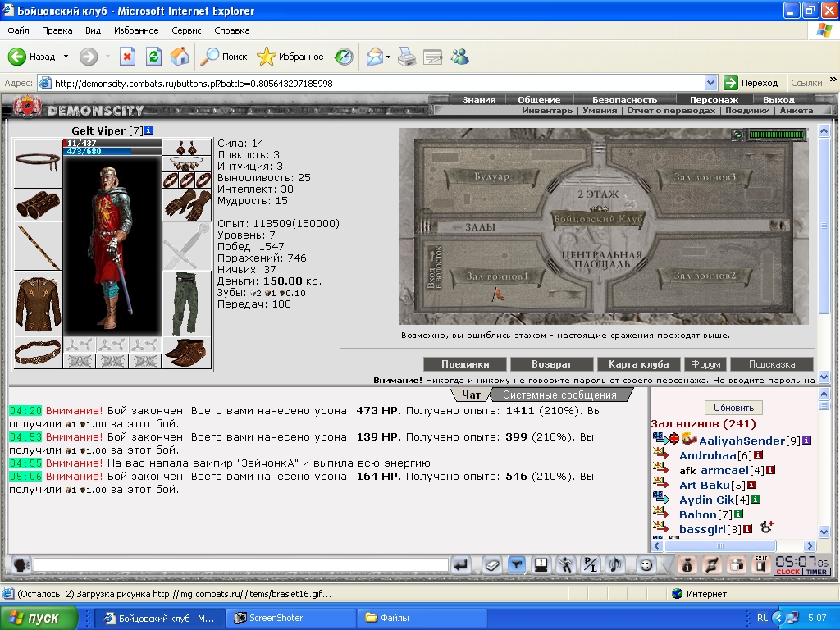Click the green pants equipment slot
The height and width of the screenshot is (630, 840).
(187, 304)
